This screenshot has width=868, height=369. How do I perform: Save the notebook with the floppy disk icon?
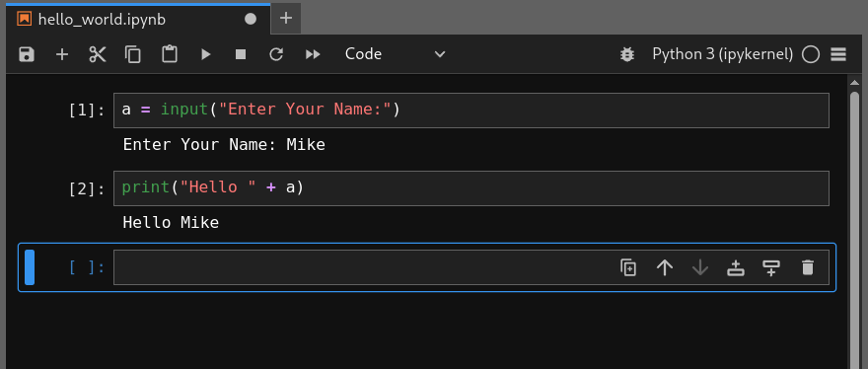27,54
